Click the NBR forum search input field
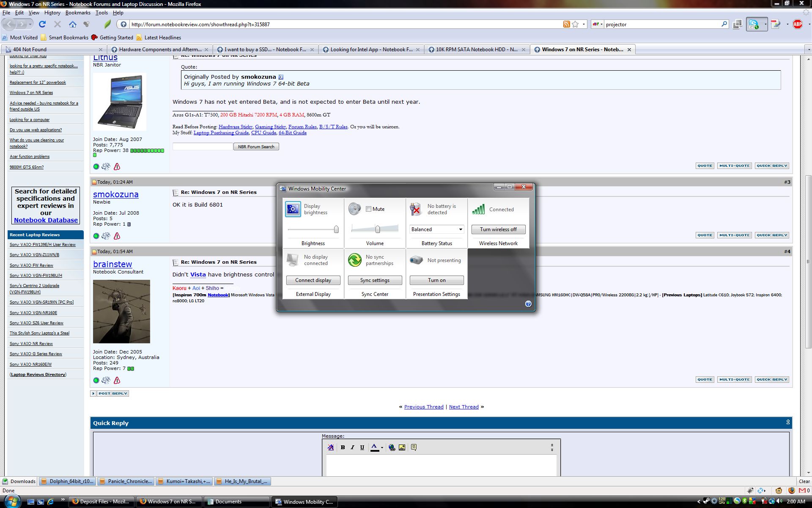The width and height of the screenshot is (812, 508). [x=203, y=146]
